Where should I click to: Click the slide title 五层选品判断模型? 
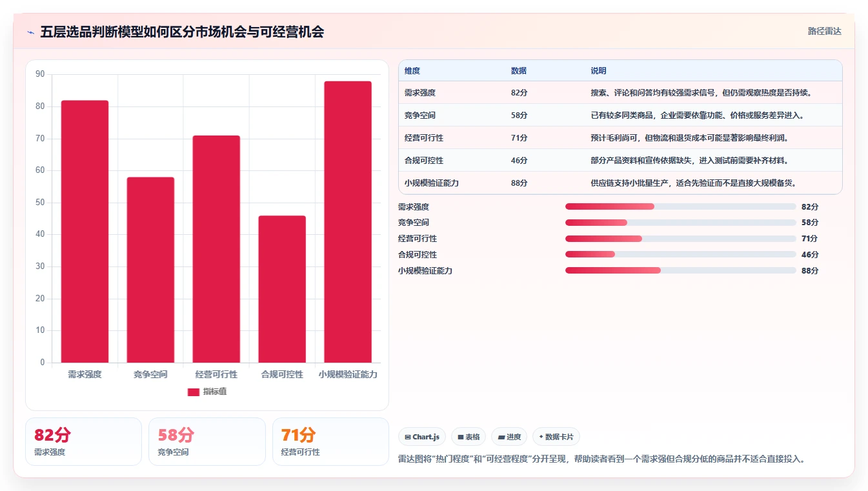click(x=182, y=32)
